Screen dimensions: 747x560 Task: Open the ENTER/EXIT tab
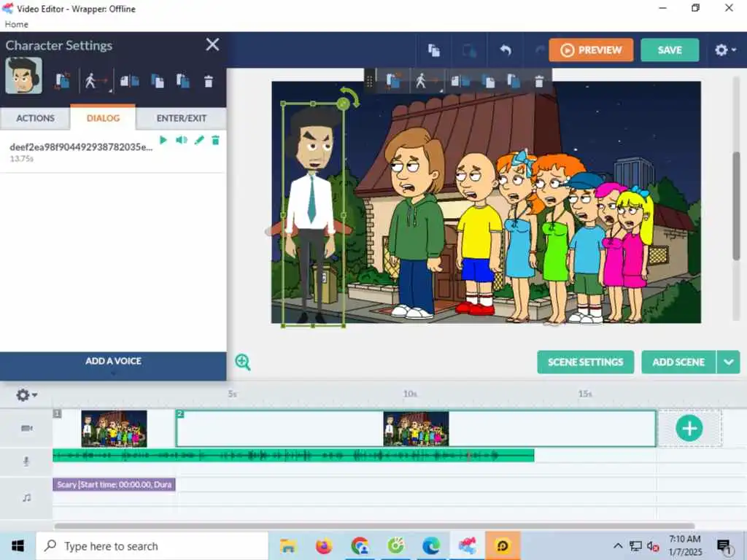pos(182,118)
